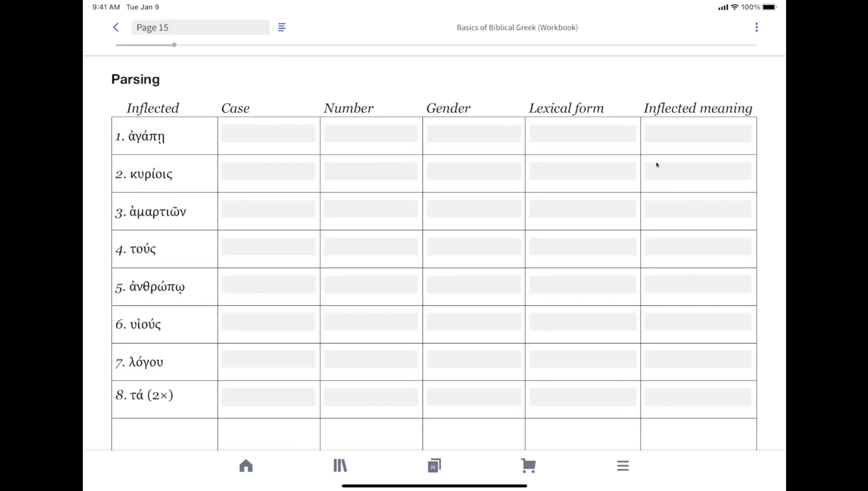The height and width of the screenshot is (491, 868).
Task: Click the reading progress slider handle
Action: [x=174, y=45]
